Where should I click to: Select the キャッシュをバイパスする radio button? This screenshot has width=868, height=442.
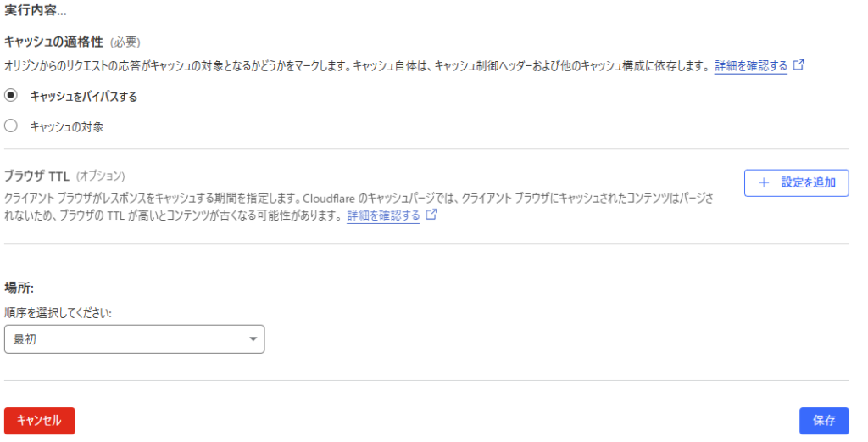[x=11, y=95]
